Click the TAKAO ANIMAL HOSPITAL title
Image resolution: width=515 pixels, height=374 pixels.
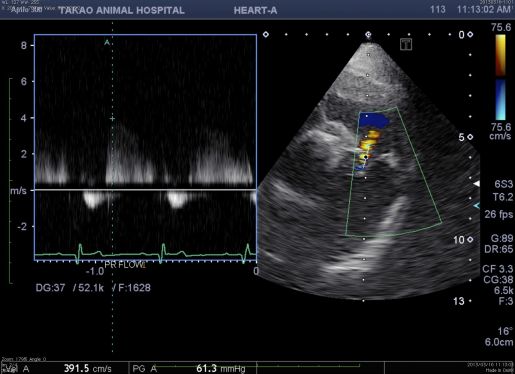pos(121,10)
